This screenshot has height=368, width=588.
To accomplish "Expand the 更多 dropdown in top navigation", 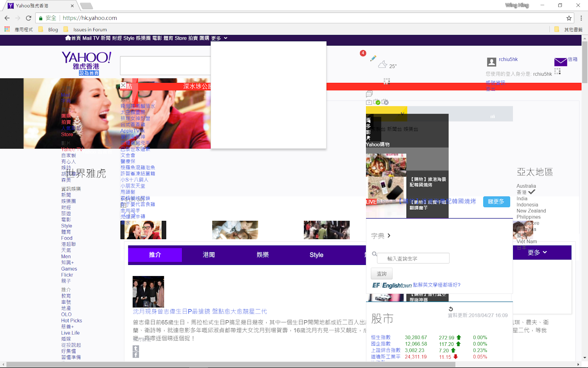I will 219,38.
